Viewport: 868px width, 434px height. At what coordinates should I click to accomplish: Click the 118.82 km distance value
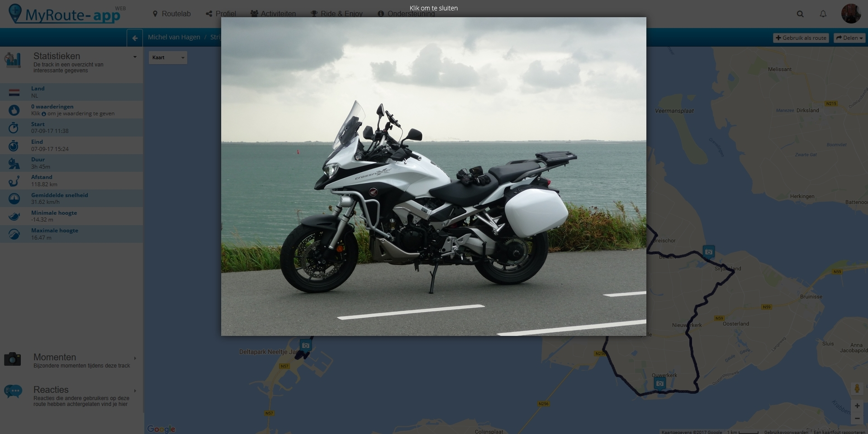(x=44, y=184)
